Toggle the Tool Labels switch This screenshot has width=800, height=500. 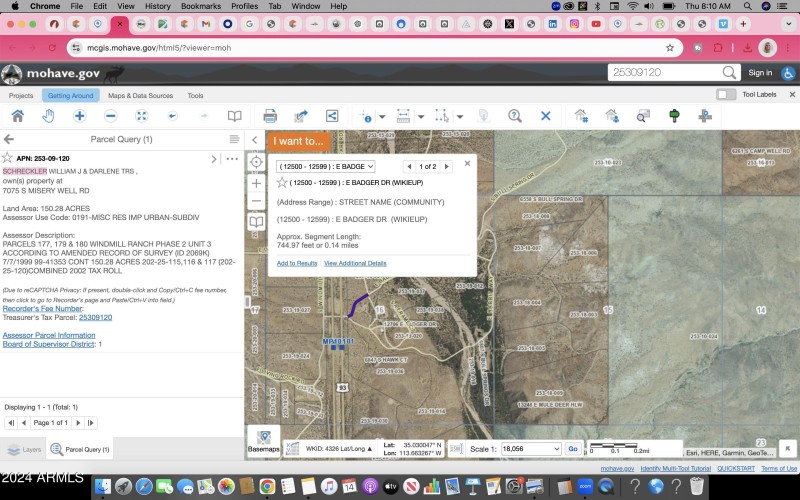[x=726, y=95]
